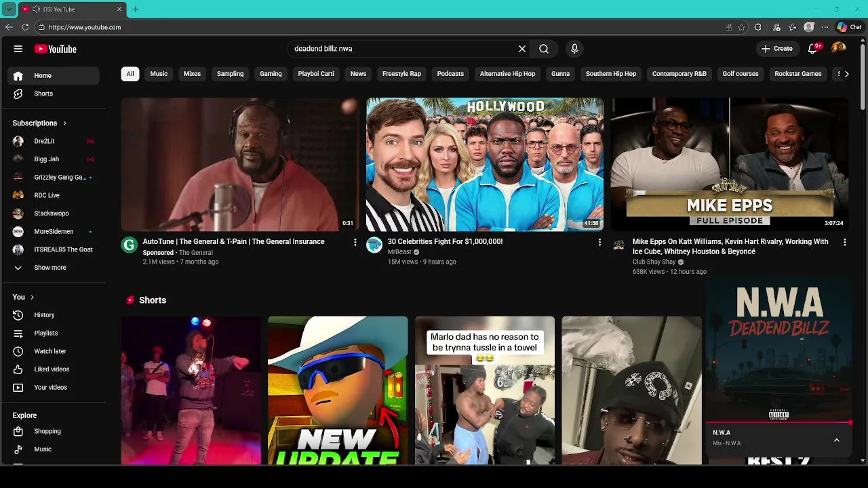Open 30 Celebrities Fight video thumbnail
868x488 pixels.
click(485, 164)
